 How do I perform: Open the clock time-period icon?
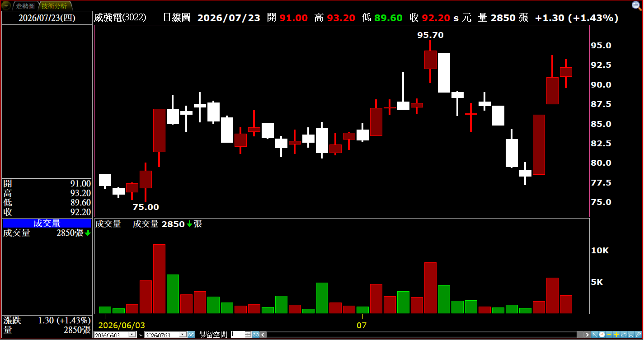tap(602, 335)
